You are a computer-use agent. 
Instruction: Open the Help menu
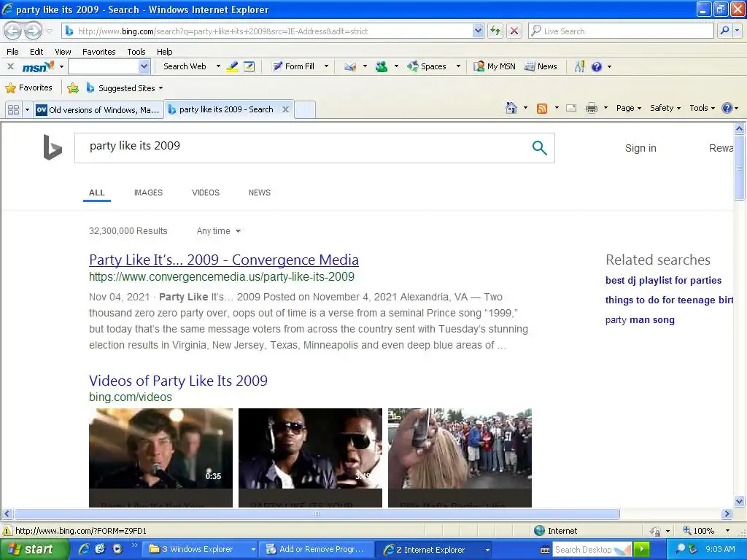pos(164,52)
